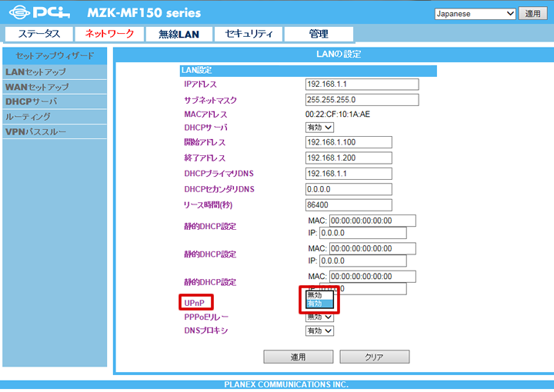Screen dimensions: 554x392
Task: Click the MAC address text 00:22:CF:10:1A:AE
Action: point(338,115)
